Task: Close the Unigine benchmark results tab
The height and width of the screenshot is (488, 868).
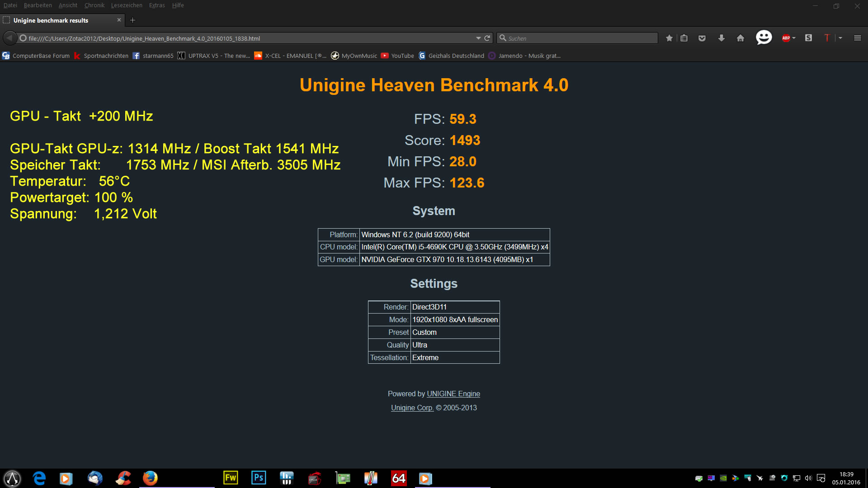Action: click(119, 20)
